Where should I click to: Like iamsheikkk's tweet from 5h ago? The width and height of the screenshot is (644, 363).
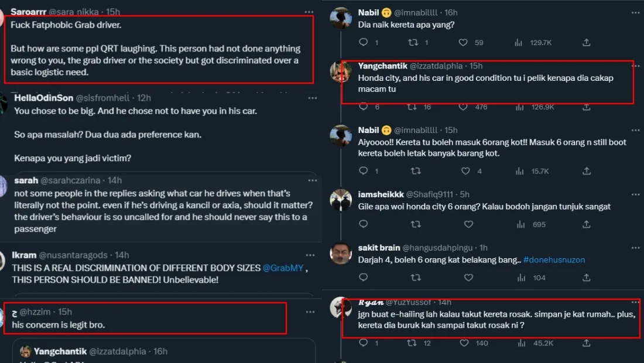[468, 224]
